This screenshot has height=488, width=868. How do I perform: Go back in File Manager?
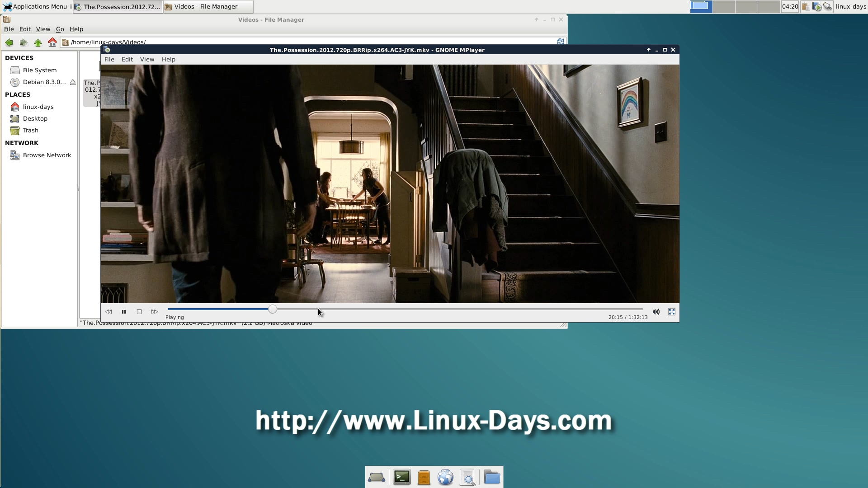(9, 42)
